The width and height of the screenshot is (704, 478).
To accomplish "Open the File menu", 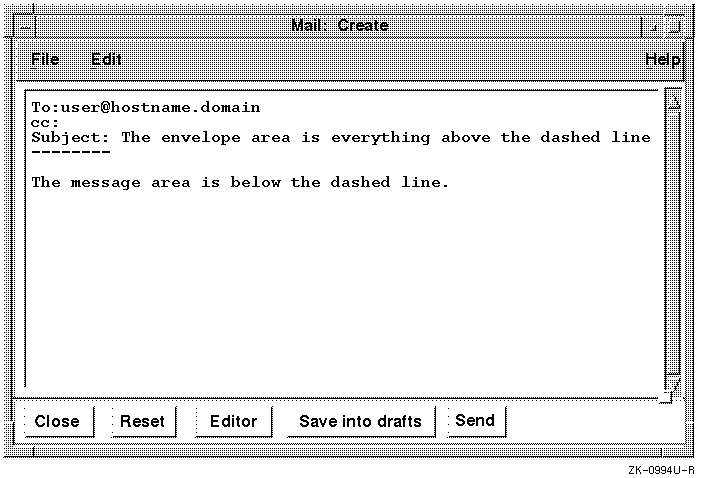I will (x=45, y=59).
